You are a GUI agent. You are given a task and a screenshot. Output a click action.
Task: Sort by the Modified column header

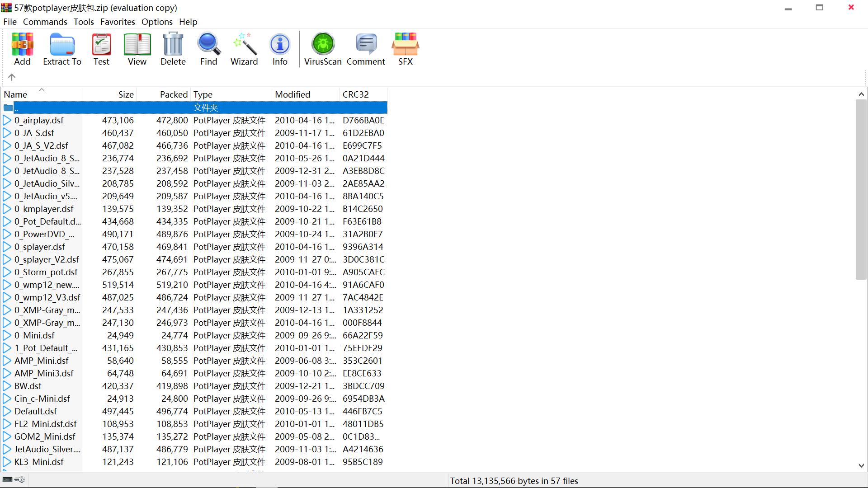pos(306,94)
